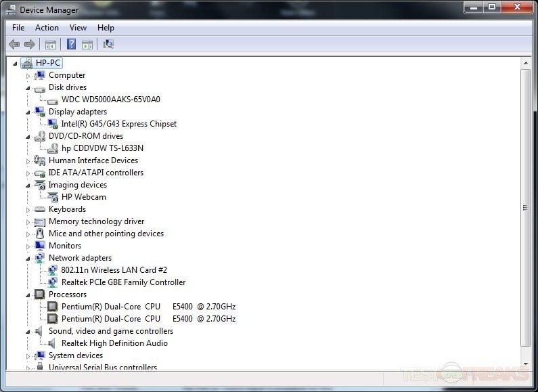Screen dimensions: 538x392
Task: Click the Back arrow toolbar icon
Action: [x=14, y=45]
